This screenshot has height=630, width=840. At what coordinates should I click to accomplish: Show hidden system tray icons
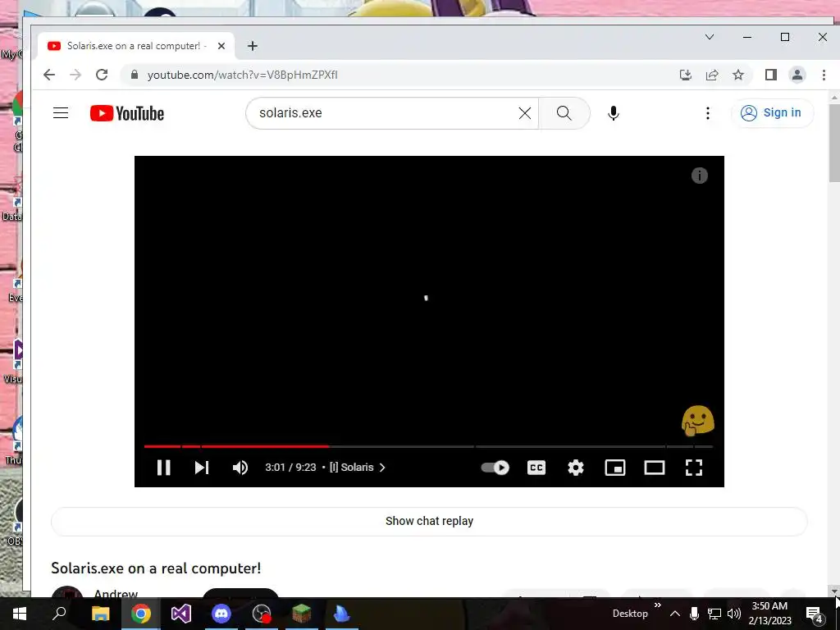675,614
